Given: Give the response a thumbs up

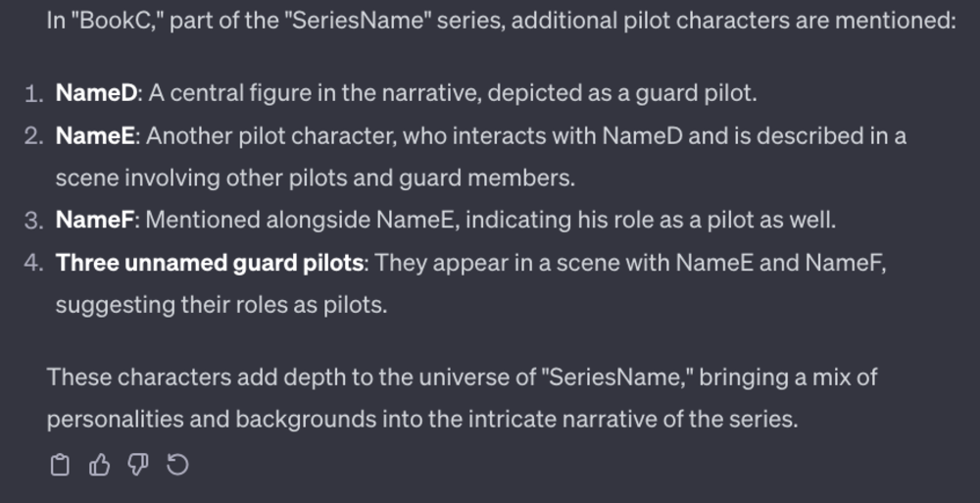Looking at the screenshot, I should [x=99, y=465].
